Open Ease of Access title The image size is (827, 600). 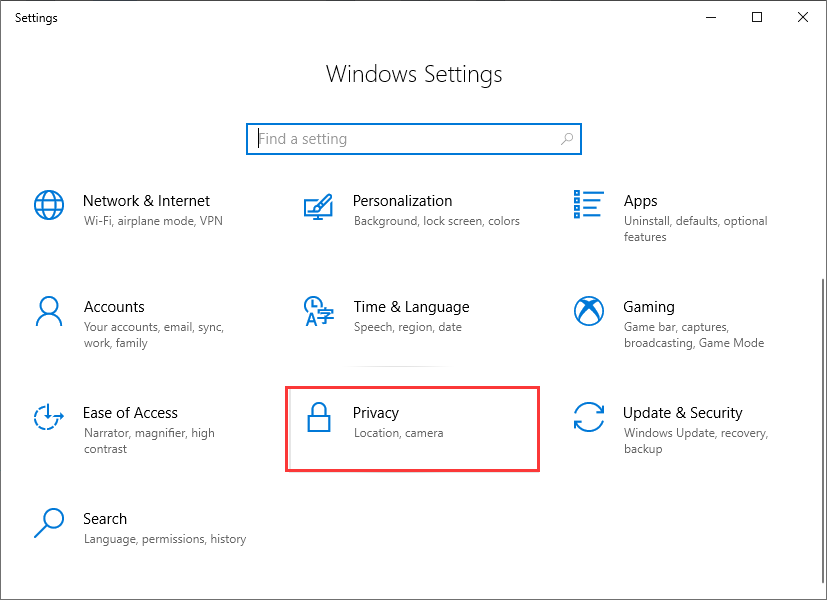pyautogui.click(x=130, y=413)
